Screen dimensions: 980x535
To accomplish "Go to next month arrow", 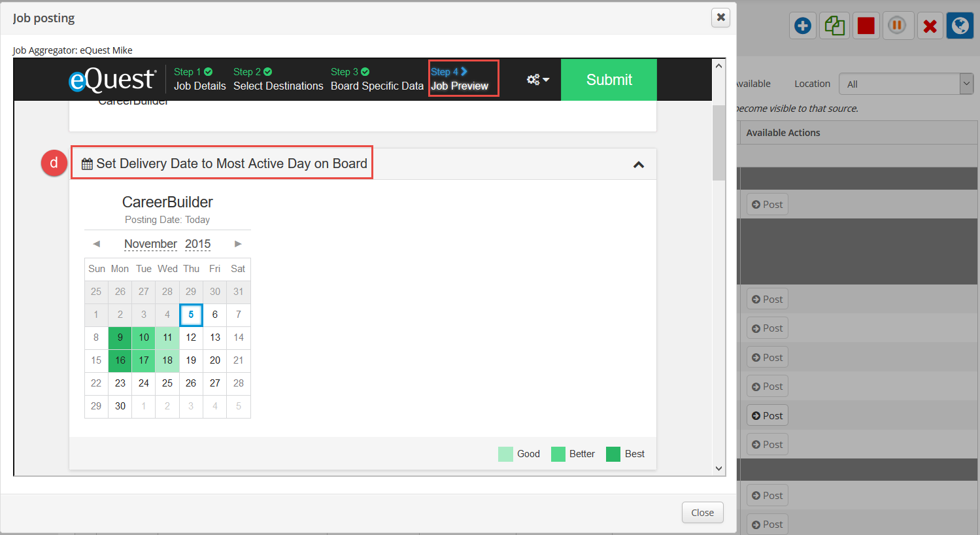I will pos(239,244).
